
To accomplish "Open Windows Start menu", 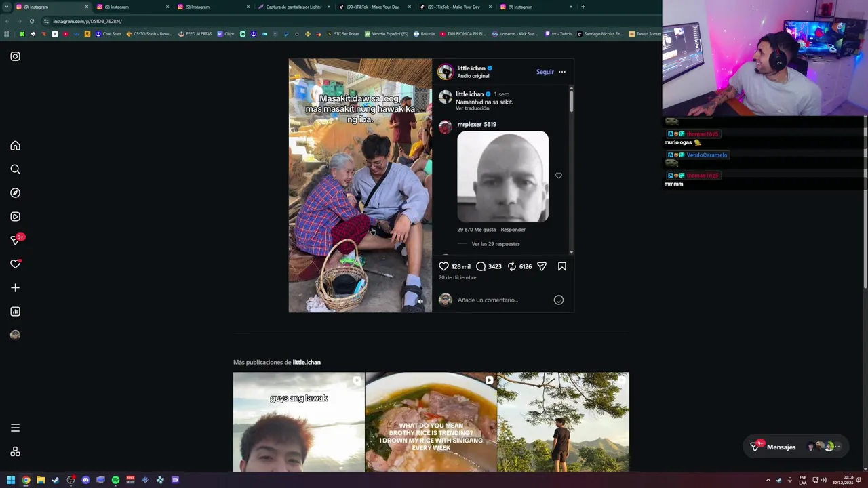I will click(11, 480).
